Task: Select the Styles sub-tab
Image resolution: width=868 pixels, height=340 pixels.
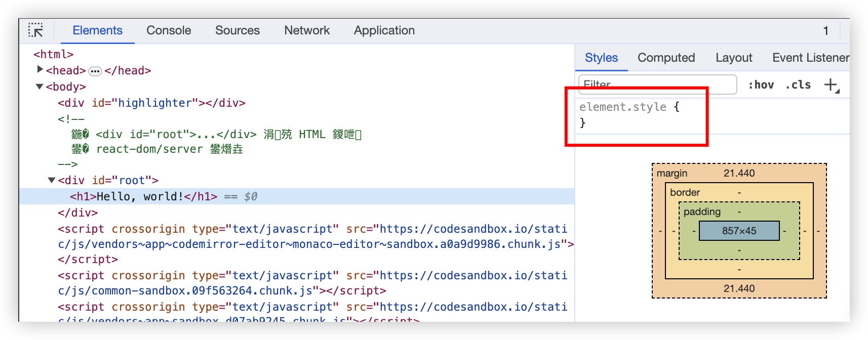Action: (x=601, y=58)
